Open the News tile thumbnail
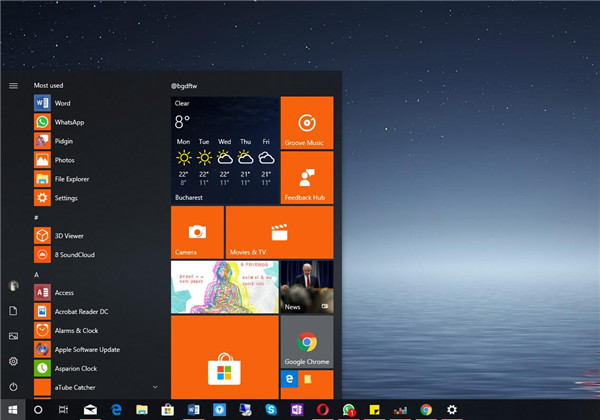The width and height of the screenshot is (600, 420). 307,287
